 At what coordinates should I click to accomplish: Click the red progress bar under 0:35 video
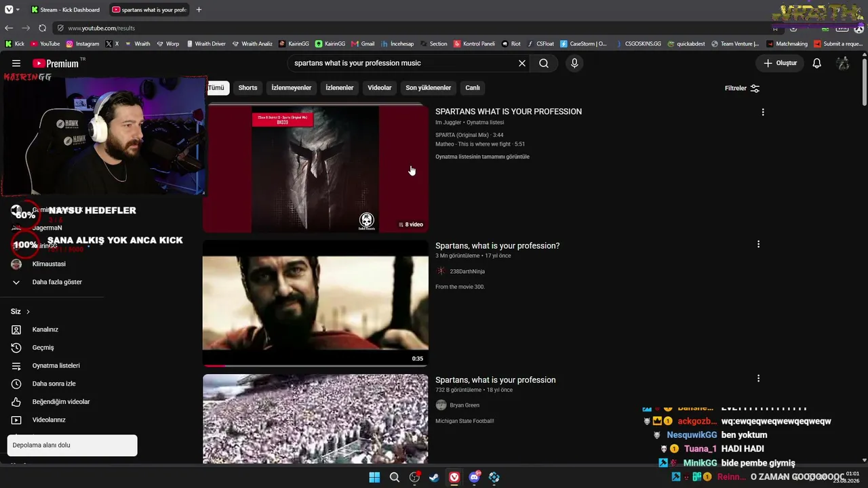(x=214, y=365)
